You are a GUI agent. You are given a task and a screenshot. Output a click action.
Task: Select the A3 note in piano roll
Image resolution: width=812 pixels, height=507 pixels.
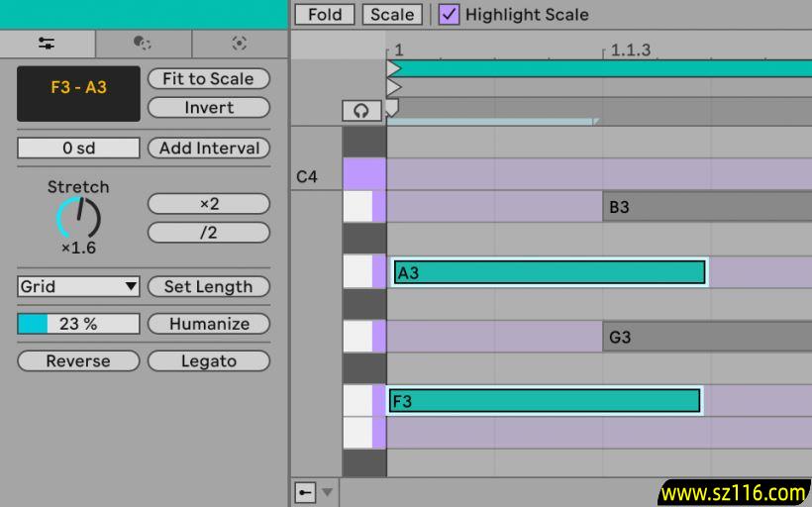point(550,272)
